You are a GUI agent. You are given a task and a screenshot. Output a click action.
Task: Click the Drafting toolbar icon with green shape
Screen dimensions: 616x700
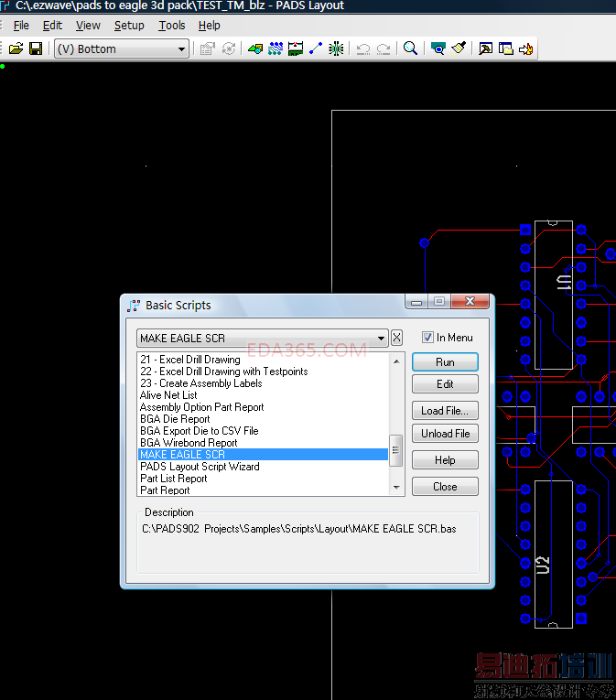coord(255,48)
